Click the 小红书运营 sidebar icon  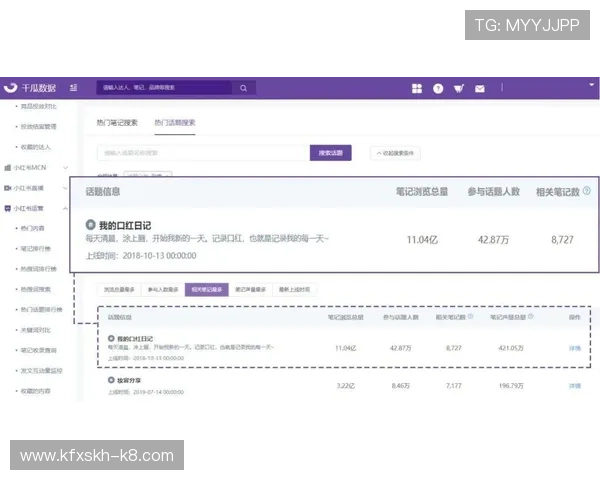7,208
